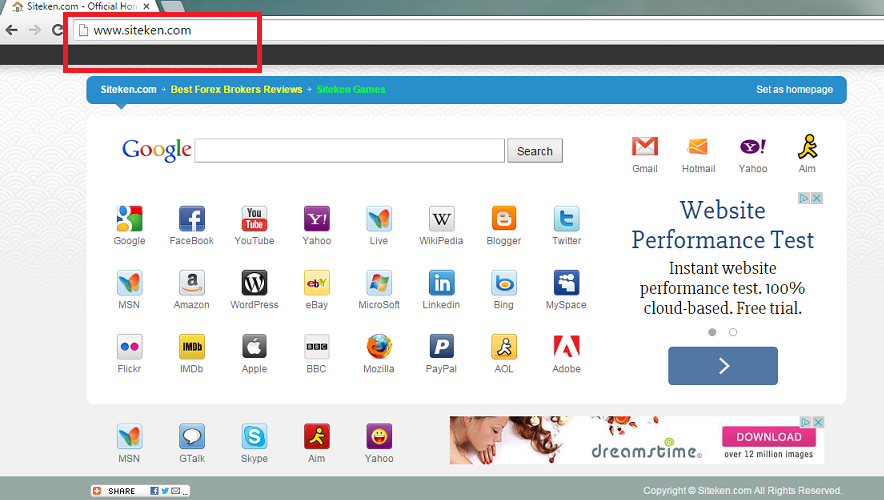Image resolution: width=884 pixels, height=500 pixels.
Task: Open the Skype messenger icon
Action: coord(254,437)
